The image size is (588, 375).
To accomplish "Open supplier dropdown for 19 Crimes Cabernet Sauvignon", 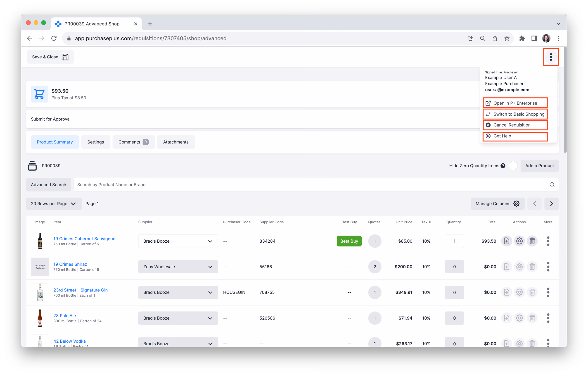I will (178, 241).
